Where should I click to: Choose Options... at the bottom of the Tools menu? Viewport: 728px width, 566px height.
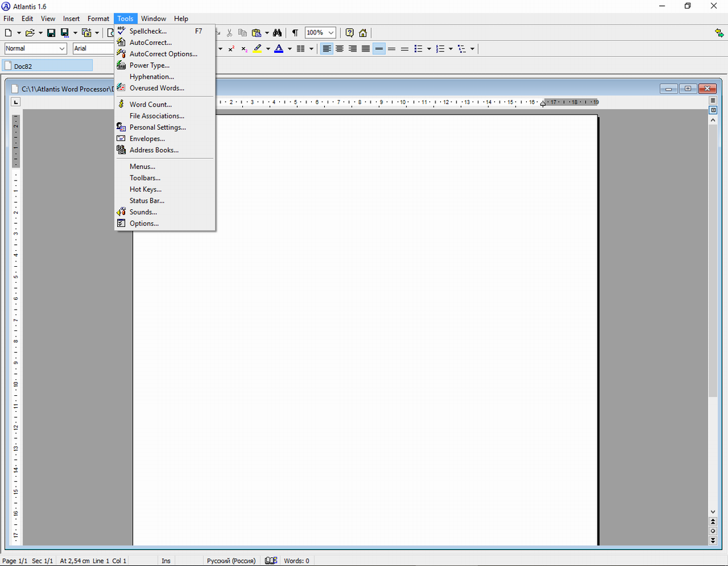165,223
